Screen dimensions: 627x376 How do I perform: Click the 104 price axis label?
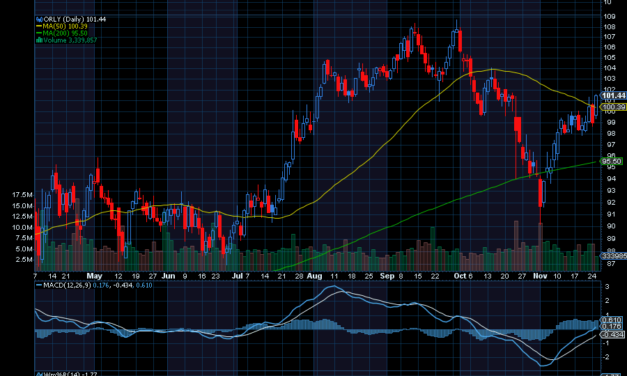[609, 68]
